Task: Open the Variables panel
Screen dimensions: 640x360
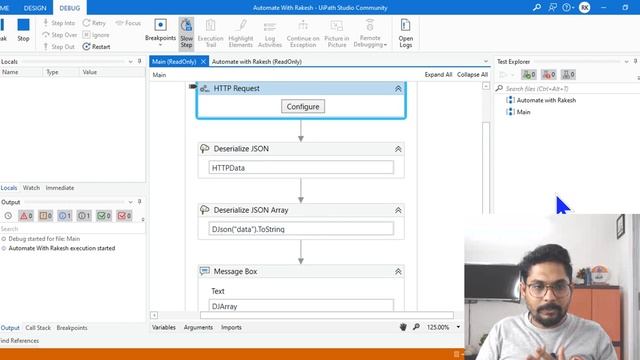Action: tap(164, 327)
